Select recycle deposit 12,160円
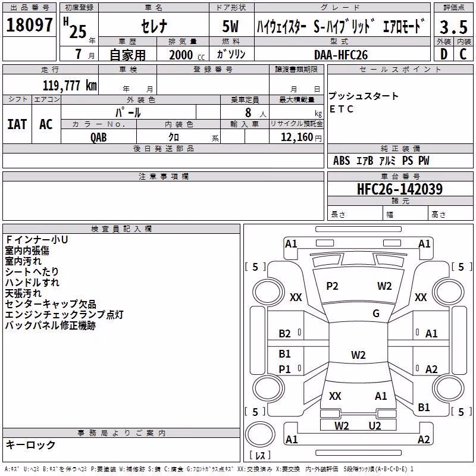Image resolution: width=476 pixels, height=476 pixels. (301, 137)
